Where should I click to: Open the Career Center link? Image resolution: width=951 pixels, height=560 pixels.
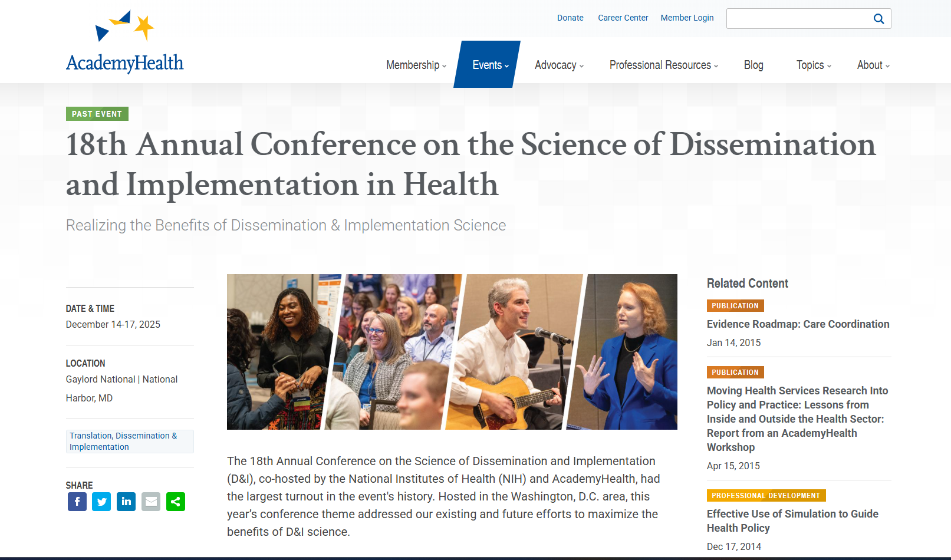tap(623, 18)
